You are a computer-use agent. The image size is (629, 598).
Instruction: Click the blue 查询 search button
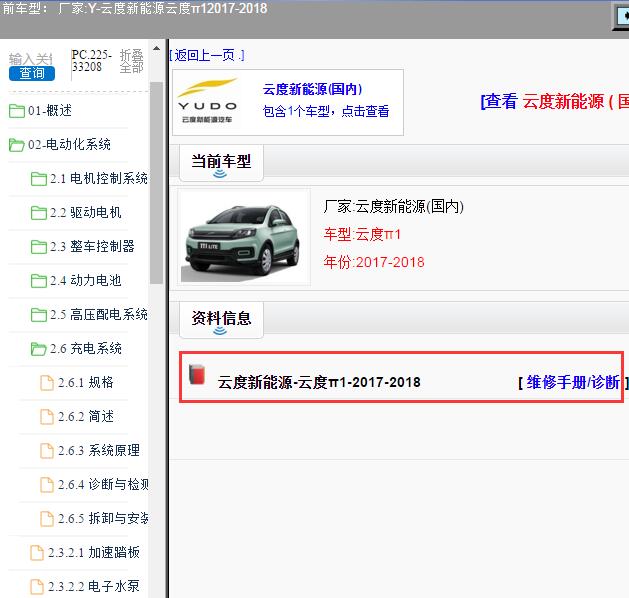coord(32,73)
